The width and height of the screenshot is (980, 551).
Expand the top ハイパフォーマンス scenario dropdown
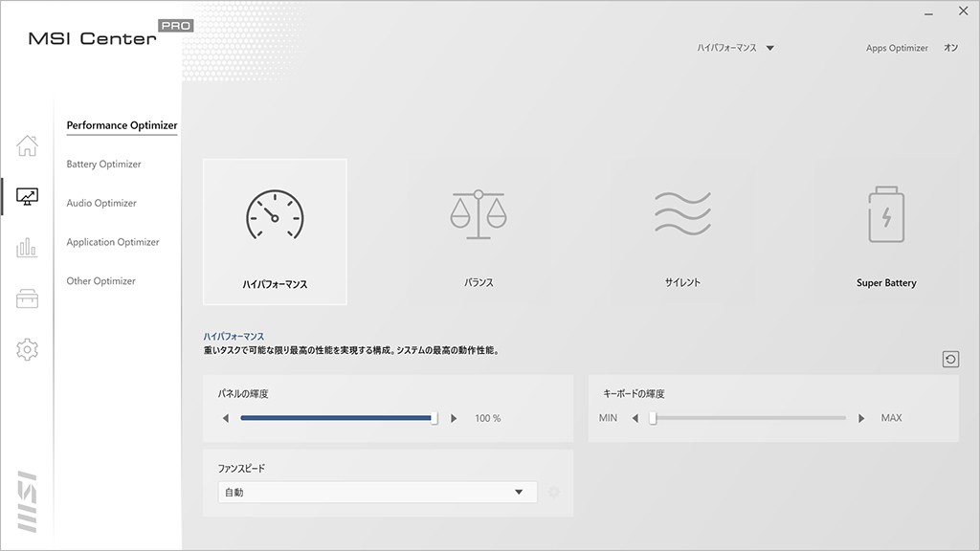[x=736, y=48]
